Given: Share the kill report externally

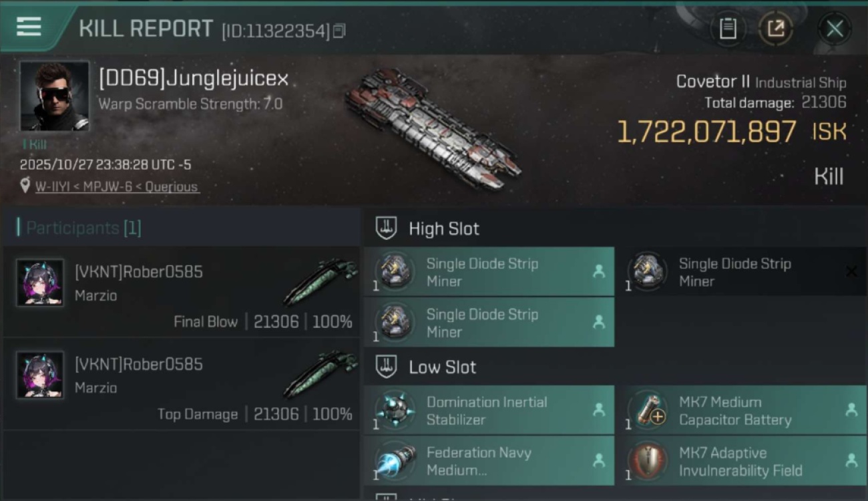Looking at the screenshot, I should point(776,29).
